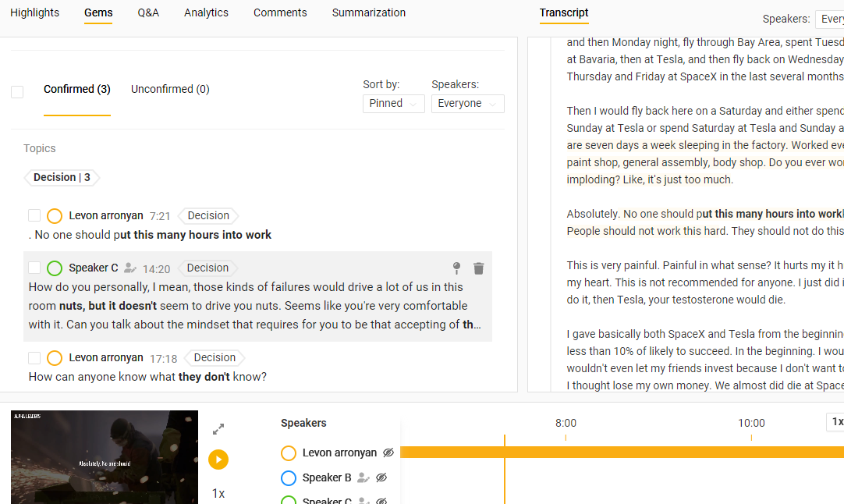Click the Levon arronyan orange timeline bar

click(x=622, y=453)
